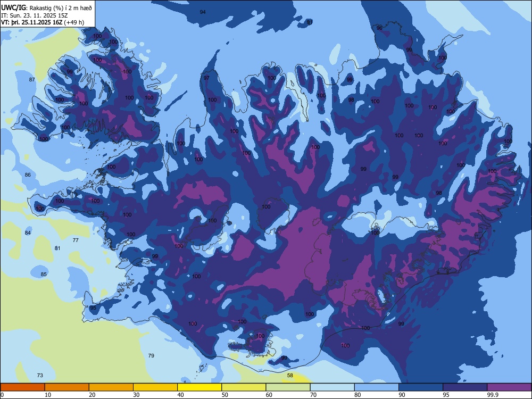This screenshot has height=399, width=532.
Task: Pick the bright yellow 40–50 legend swatch
Action: pos(199,387)
